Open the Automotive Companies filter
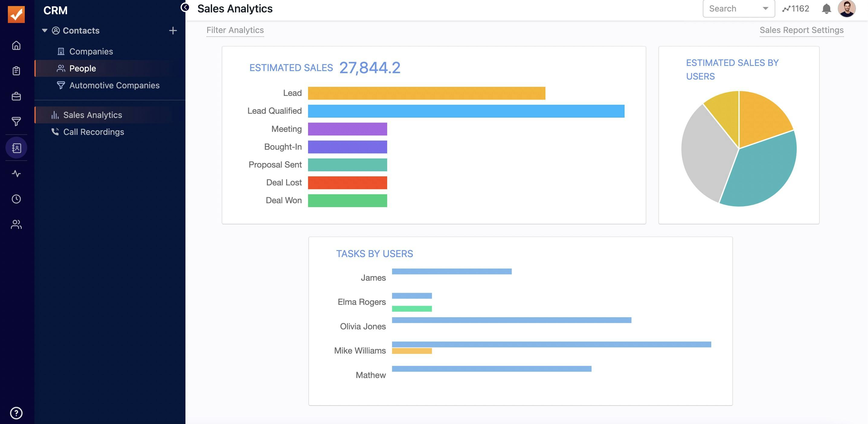The width and height of the screenshot is (868, 424). click(114, 85)
